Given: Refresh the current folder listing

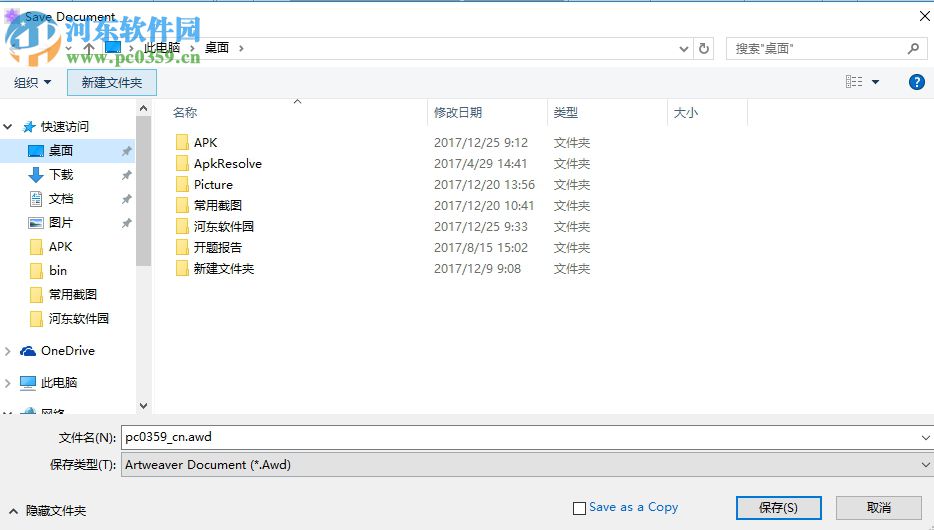Looking at the screenshot, I should [x=703, y=48].
